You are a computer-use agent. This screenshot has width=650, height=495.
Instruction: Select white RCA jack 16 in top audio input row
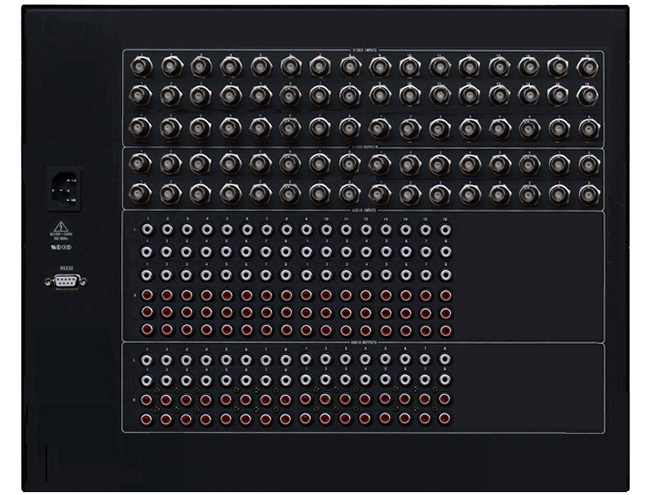[x=445, y=229]
